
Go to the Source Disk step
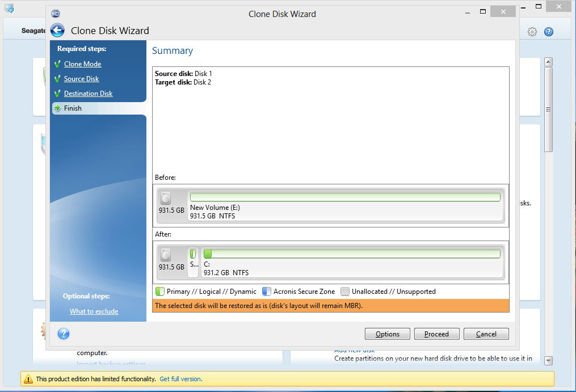tap(81, 79)
